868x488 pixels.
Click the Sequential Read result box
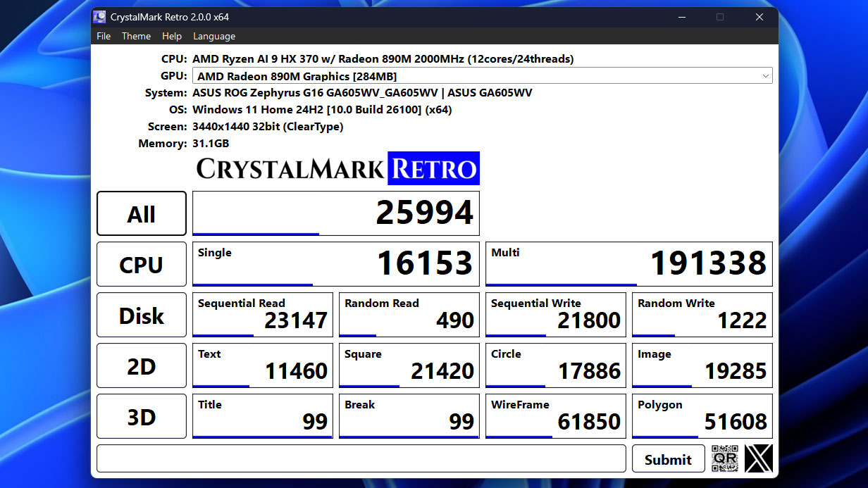[263, 315]
